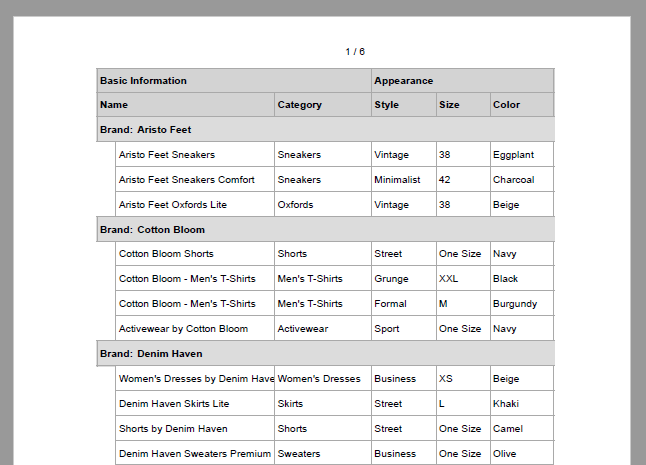
Task: Click the Eggplant color cell
Action: pos(521,155)
